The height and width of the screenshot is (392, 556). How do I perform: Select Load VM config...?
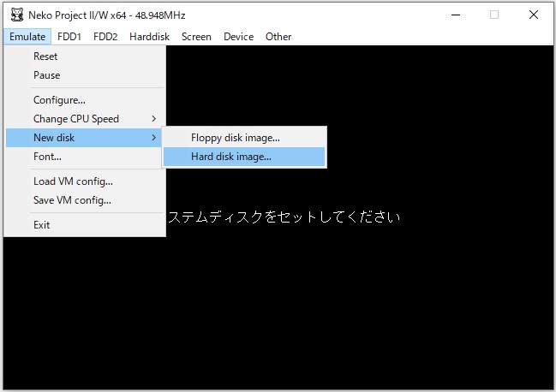point(85,181)
